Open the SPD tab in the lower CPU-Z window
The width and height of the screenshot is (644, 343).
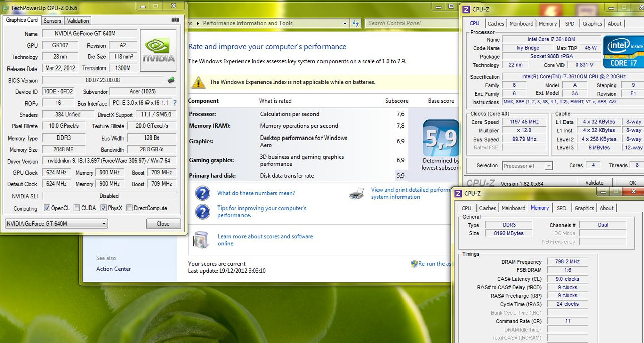pos(561,208)
